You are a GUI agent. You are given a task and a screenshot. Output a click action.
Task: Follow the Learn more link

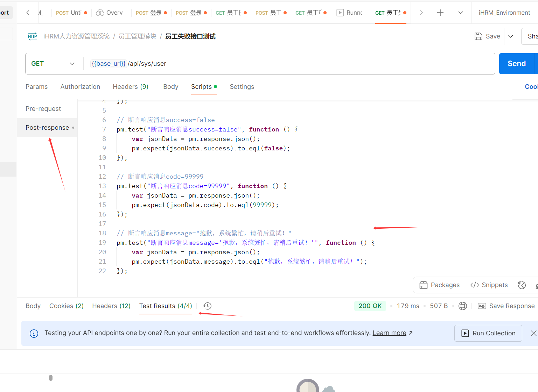389,333
